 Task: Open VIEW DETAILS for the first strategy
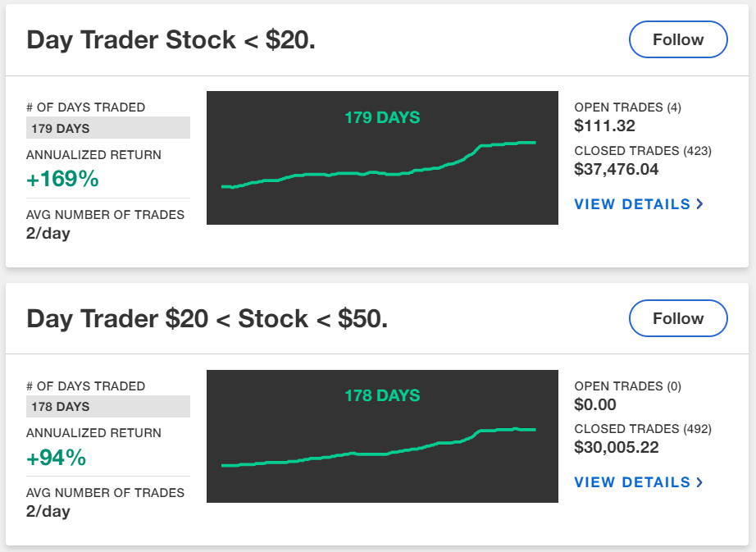631,204
